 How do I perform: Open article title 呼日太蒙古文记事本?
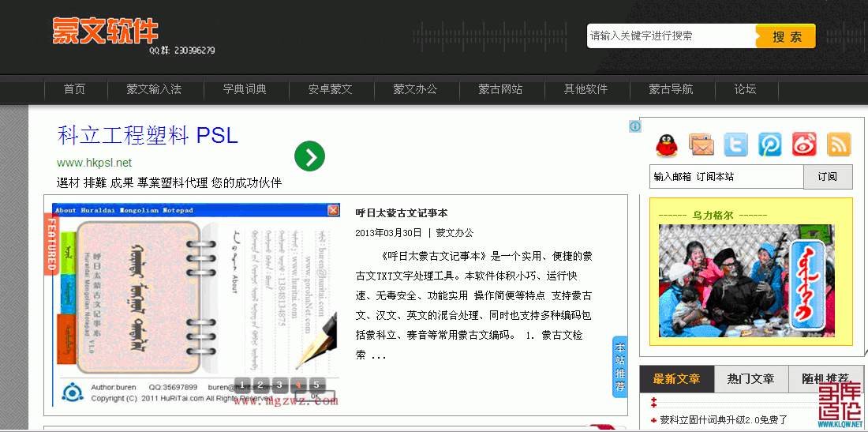[401, 213]
